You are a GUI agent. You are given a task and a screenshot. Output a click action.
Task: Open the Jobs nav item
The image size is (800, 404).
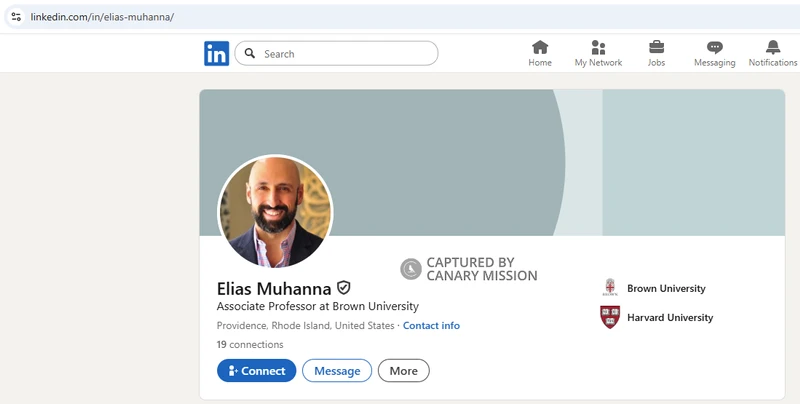pos(656,54)
